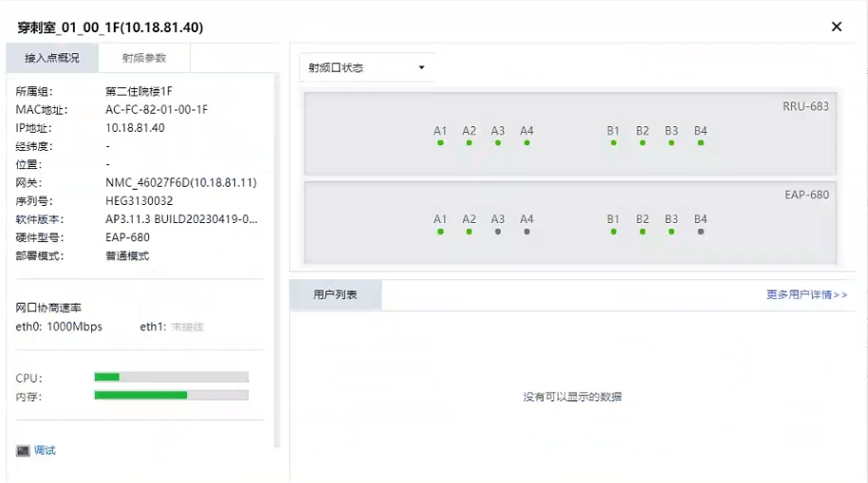Close the access point detail dialog
Viewport: 868px width, 483px height.
point(837,27)
